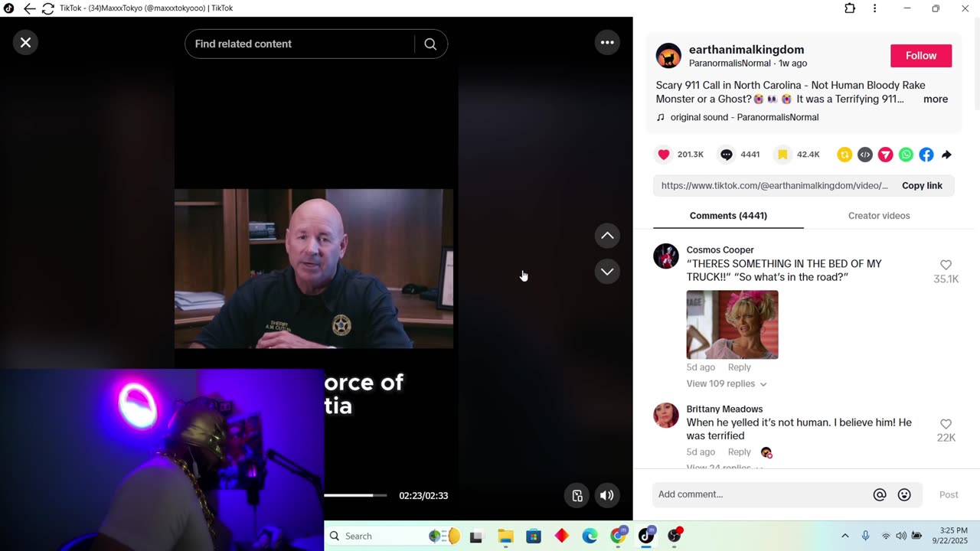The height and width of the screenshot is (551, 980).
Task: Go to next video with down arrow
Action: [607, 272]
